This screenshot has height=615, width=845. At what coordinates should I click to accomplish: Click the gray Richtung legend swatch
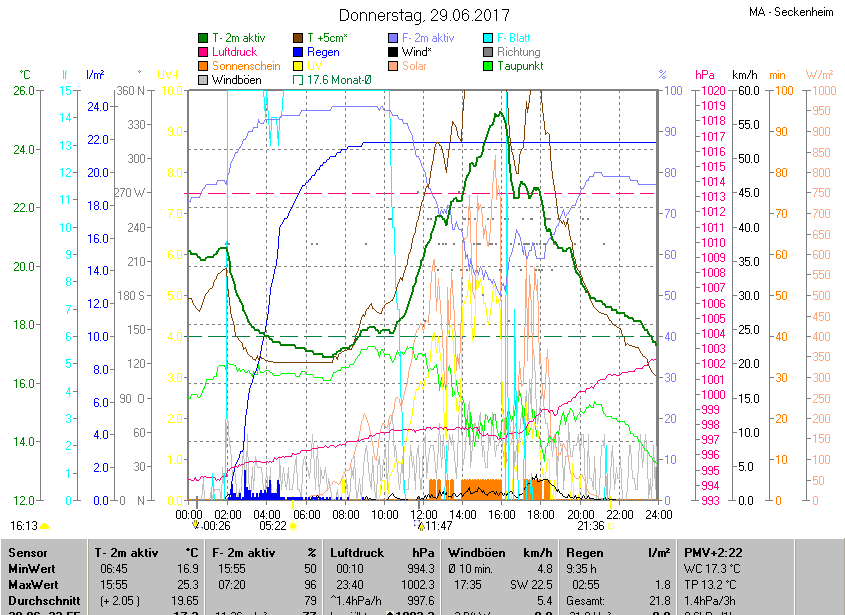click(x=488, y=52)
